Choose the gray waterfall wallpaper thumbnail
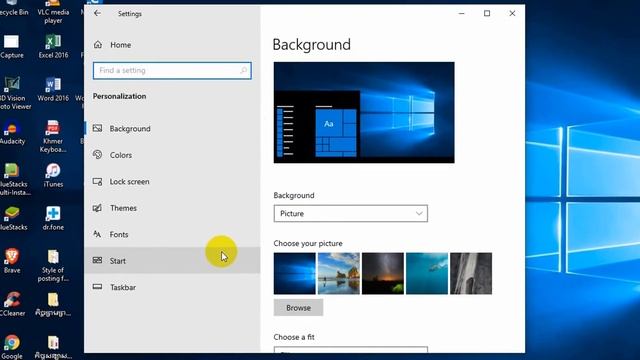The width and height of the screenshot is (640, 360). [x=471, y=273]
